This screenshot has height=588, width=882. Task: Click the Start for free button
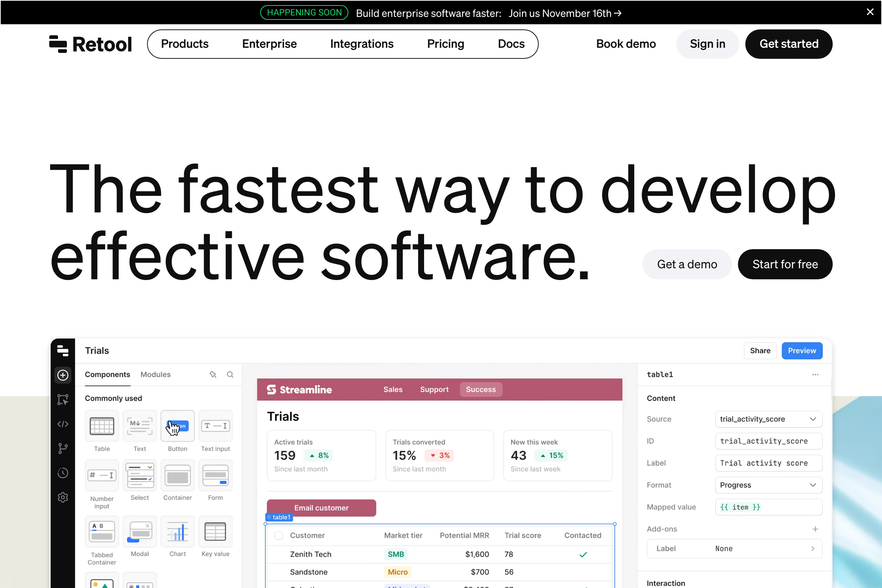coord(785,264)
